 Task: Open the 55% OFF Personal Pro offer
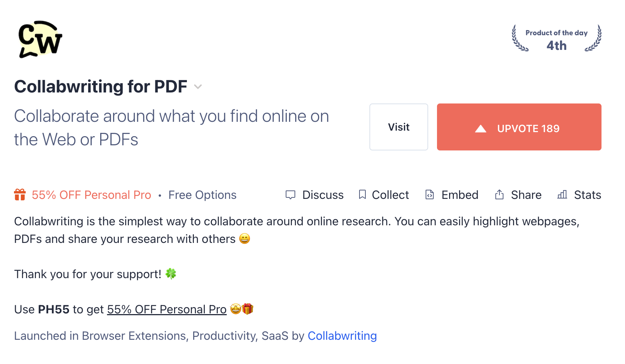[91, 195]
